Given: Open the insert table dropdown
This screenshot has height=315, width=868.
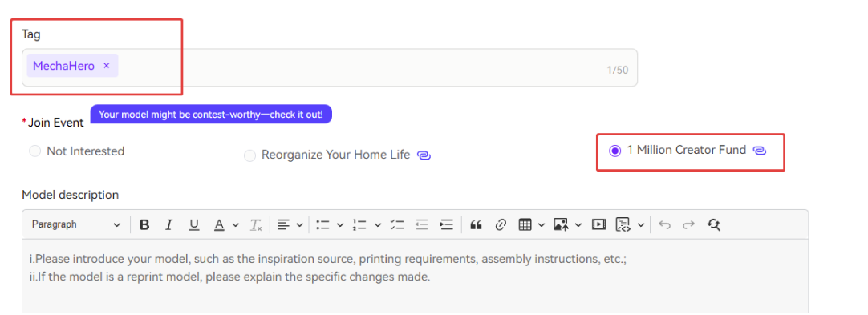Looking at the screenshot, I should point(532,225).
